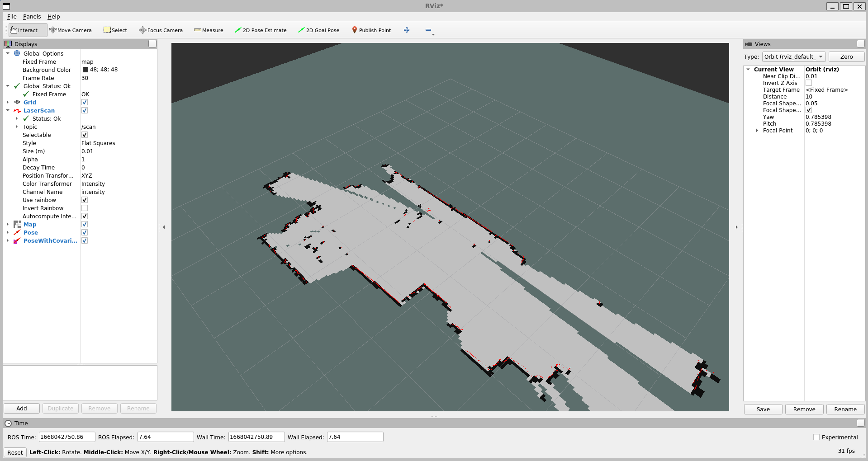This screenshot has height=461, width=868.
Task: Click the Views Rename button
Action: pyautogui.click(x=845, y=409)
